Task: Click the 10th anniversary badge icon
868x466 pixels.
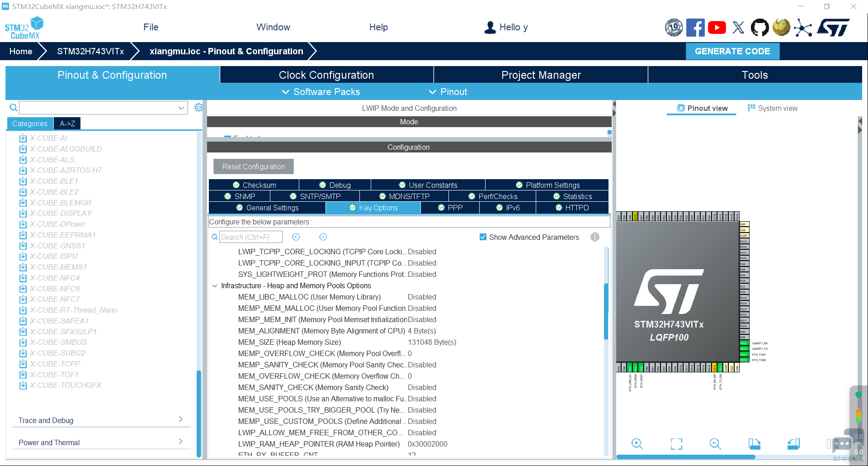Action: tap(674, 28)
